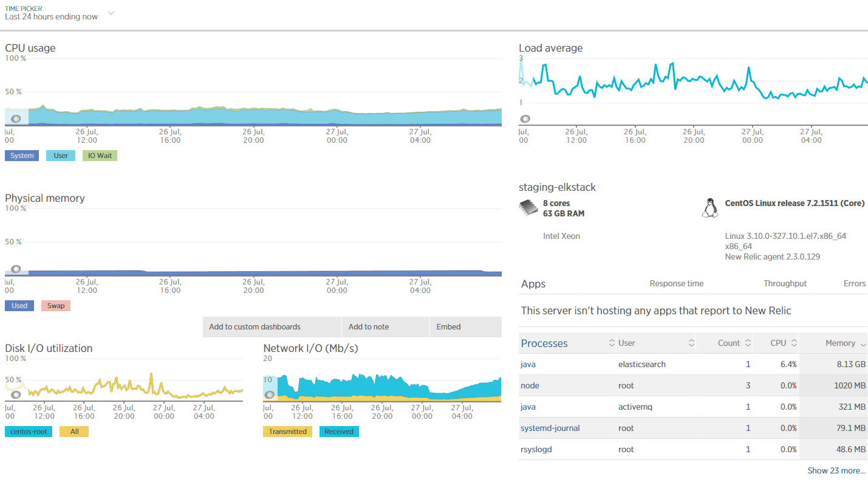Toggle the Received network legend swatch
Image resolution: width=868 pixels, height=482 pixels.
tap(339, 432)
